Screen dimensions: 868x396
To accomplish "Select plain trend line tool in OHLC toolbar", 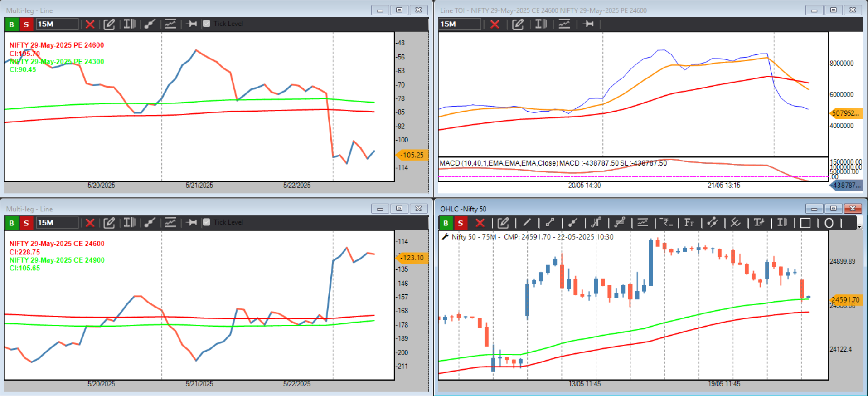I will [x=527, y=222].
